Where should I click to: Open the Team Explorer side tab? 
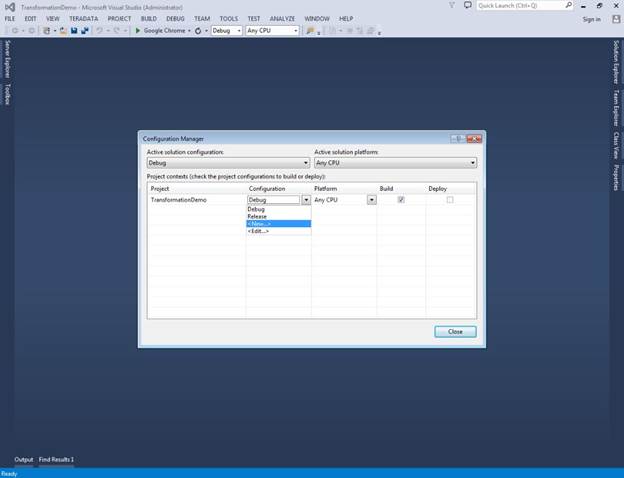coord(616,108)
